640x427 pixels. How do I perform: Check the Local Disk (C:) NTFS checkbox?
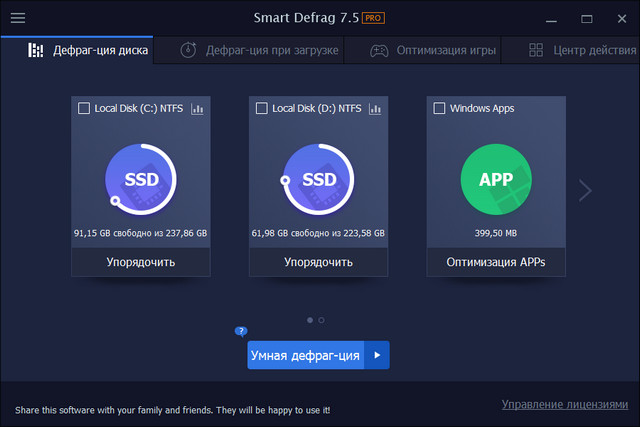[x=84, y=108]
